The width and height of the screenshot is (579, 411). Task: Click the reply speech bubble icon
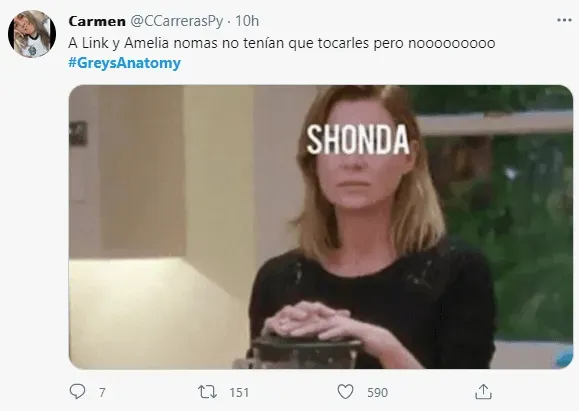[77, 391]
